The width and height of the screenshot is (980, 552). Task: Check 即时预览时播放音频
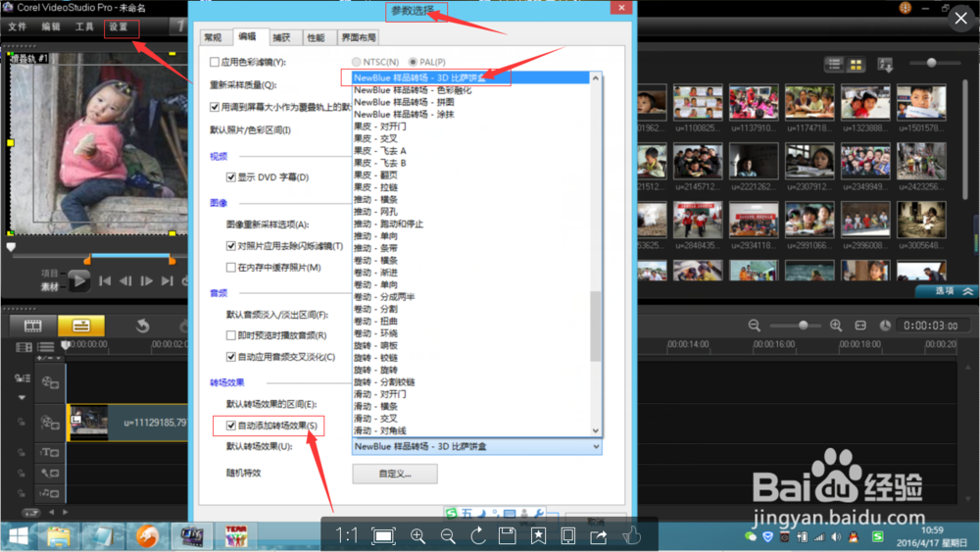click(230, 335)
